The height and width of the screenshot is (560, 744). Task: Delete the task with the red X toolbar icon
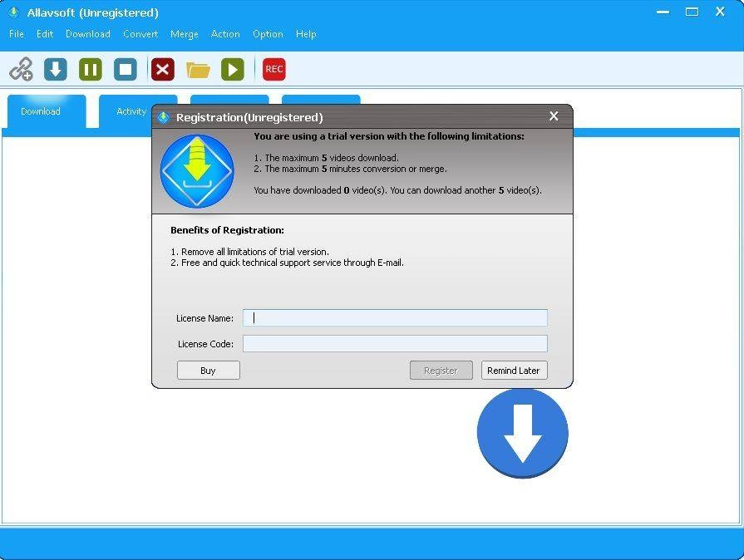click(163, 69)
